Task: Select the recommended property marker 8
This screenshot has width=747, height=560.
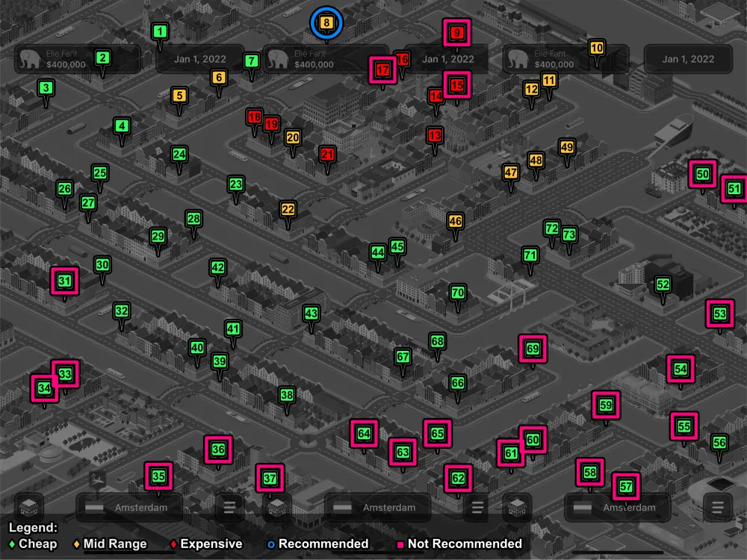Action: point(326,23)
